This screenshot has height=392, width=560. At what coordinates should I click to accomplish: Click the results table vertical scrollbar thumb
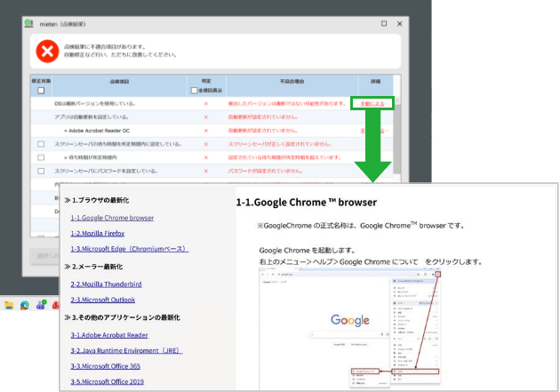click(x=396, y=138)
